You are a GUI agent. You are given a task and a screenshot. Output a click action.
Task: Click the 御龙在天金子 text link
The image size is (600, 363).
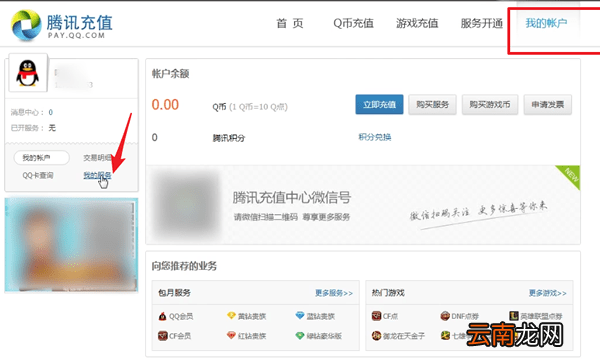click(x=404, y=336)
